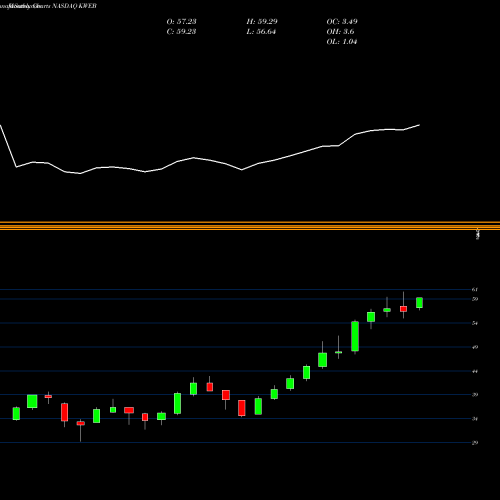500x500 pixels.
Task: Select the OC: 3.49 readout
Action: (342, 22)
